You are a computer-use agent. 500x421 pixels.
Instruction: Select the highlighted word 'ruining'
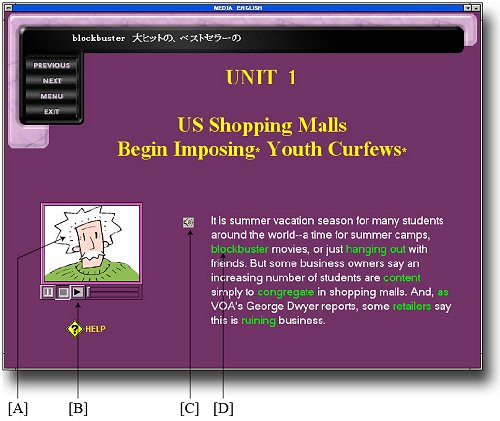pyautogui.click(x=258, y=321)
